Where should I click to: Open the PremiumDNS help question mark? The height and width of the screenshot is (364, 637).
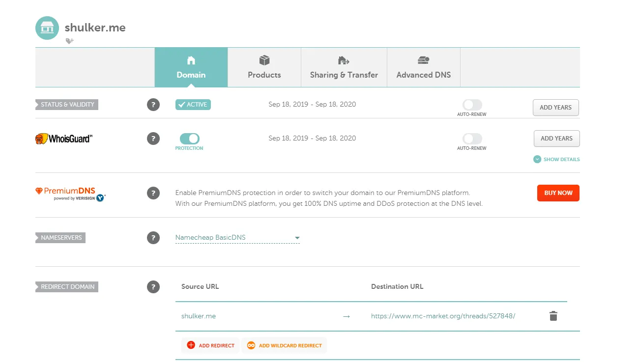click(x=153, y=193)
